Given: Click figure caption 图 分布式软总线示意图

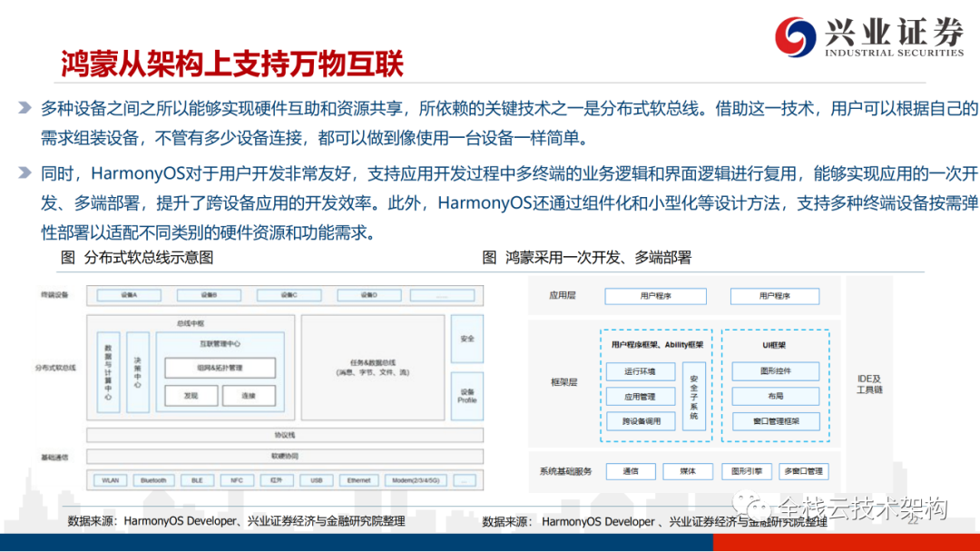Looking at the screenshot, I should [137, 258].
